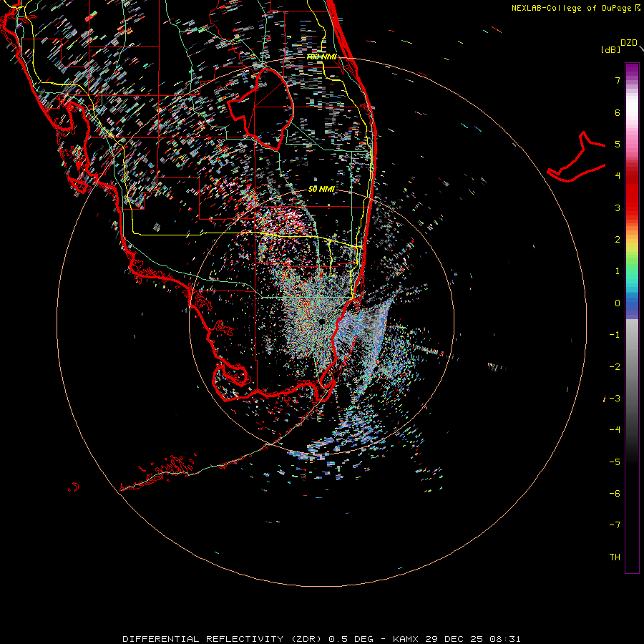This screenshot has width=644, height=644.
Task: Click the 29 DEC 25 date text
Action: [x=454, y=639]
